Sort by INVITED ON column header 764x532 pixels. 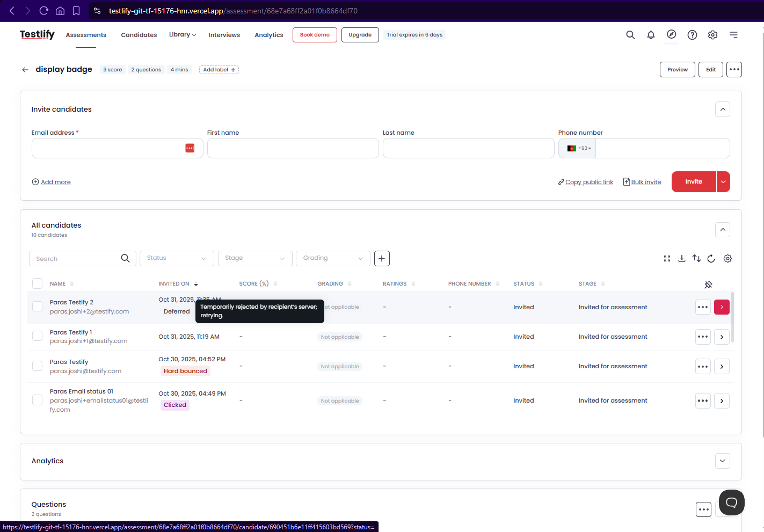pyautogui.click(x=178, y=284)
